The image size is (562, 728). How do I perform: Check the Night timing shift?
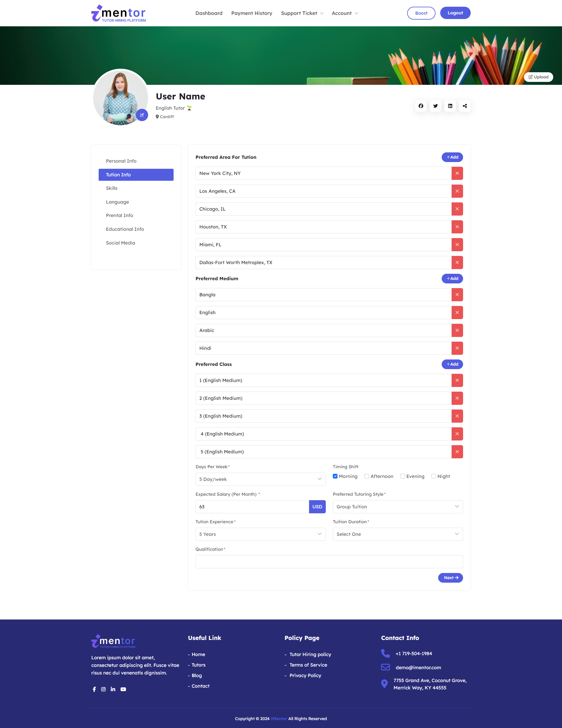[x=434, y=476]
